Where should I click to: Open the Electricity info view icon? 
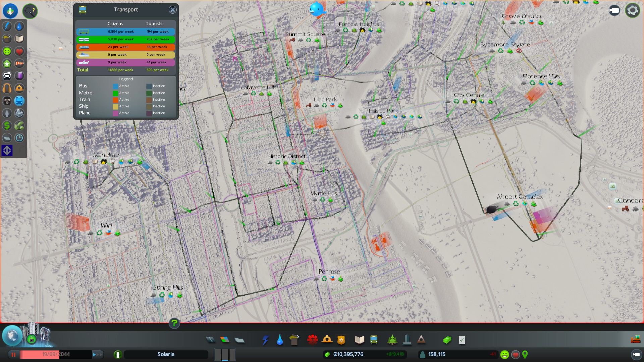coord(7,26)
